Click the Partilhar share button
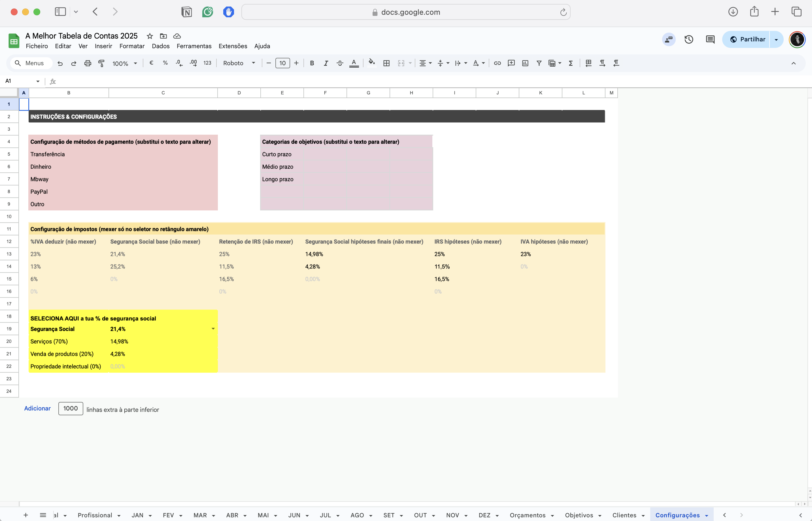The width and height of the screenshot is (812, 521). coord(747,40)
